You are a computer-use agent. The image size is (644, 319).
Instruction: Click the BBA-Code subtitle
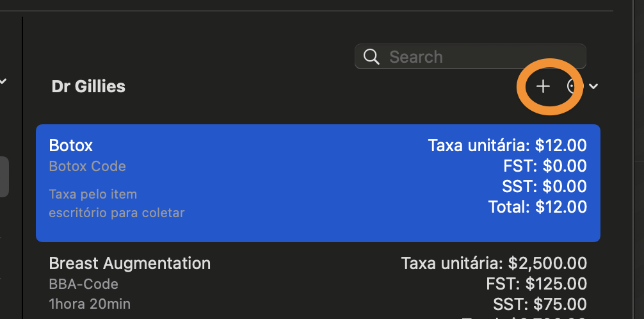pyautogui.click(x=83, y=284)
